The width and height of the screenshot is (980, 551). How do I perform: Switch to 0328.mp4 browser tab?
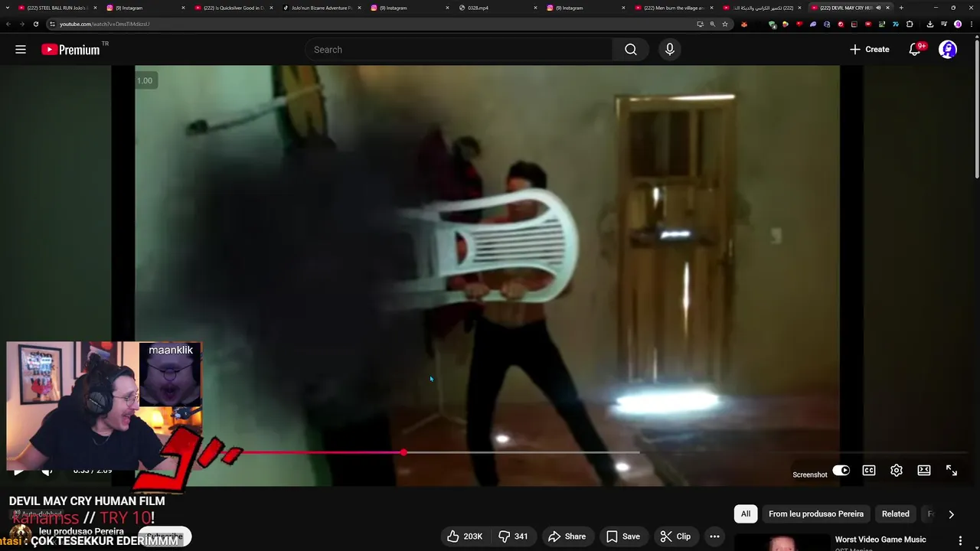coord(498,8)
